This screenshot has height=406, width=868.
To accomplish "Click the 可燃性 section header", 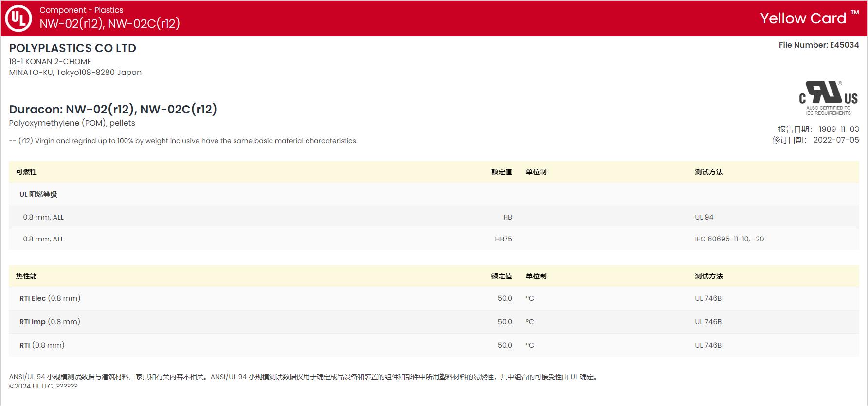I will pos(26,172).
